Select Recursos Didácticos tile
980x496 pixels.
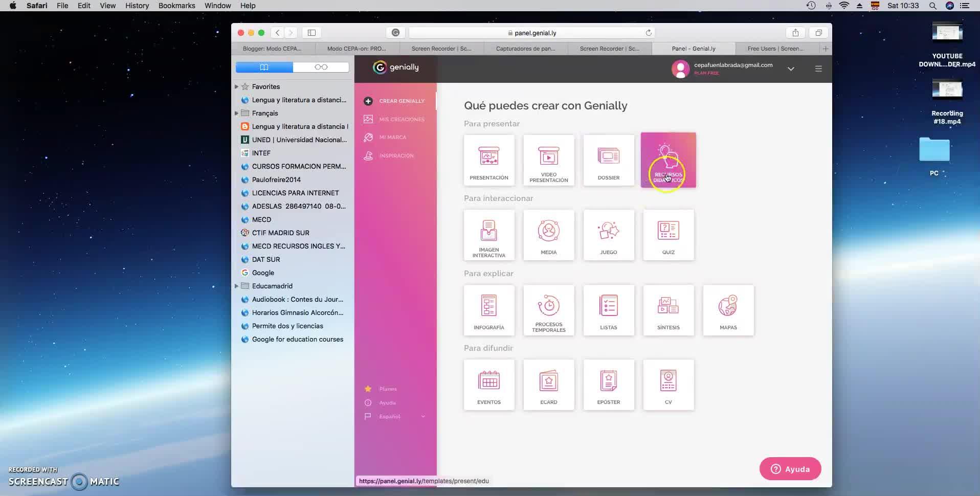tap(669, 160)
